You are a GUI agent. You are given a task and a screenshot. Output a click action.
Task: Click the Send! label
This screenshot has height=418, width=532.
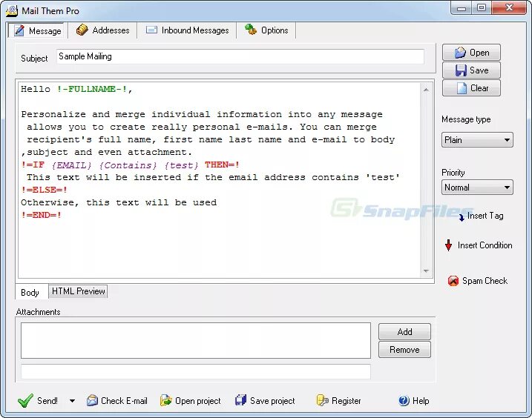pos(47,401)
